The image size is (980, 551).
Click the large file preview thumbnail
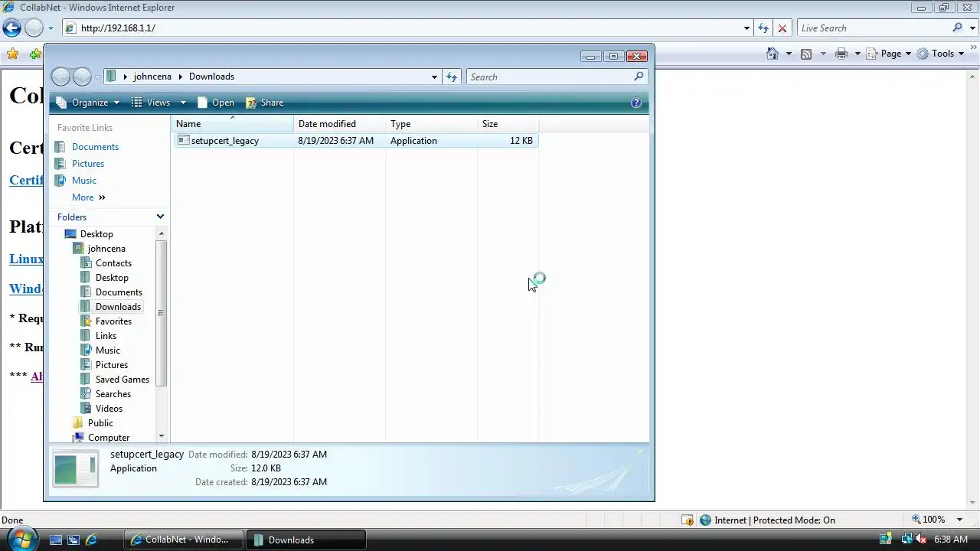(x=76, y=468)
